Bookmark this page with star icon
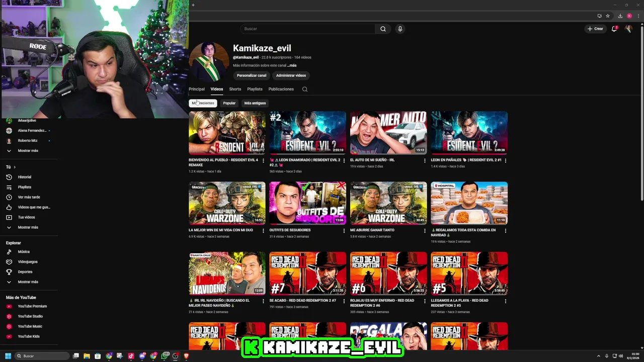644x362 pixels. (608, 16)
